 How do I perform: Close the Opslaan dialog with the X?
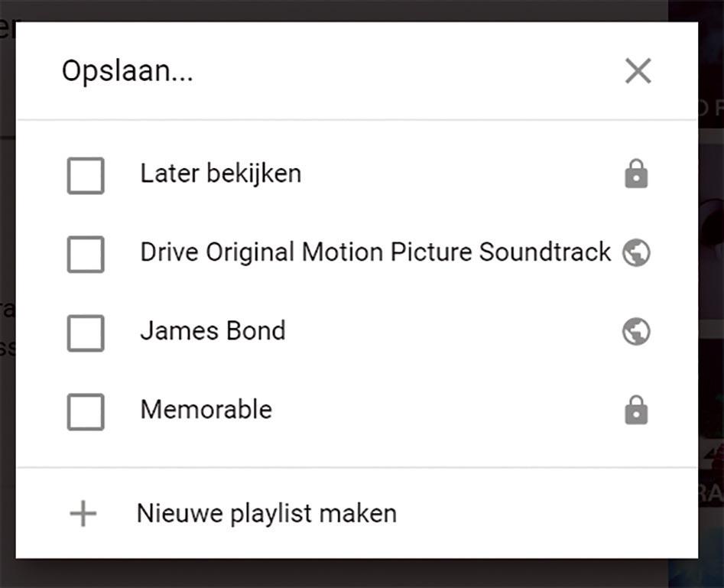(638, 70)
